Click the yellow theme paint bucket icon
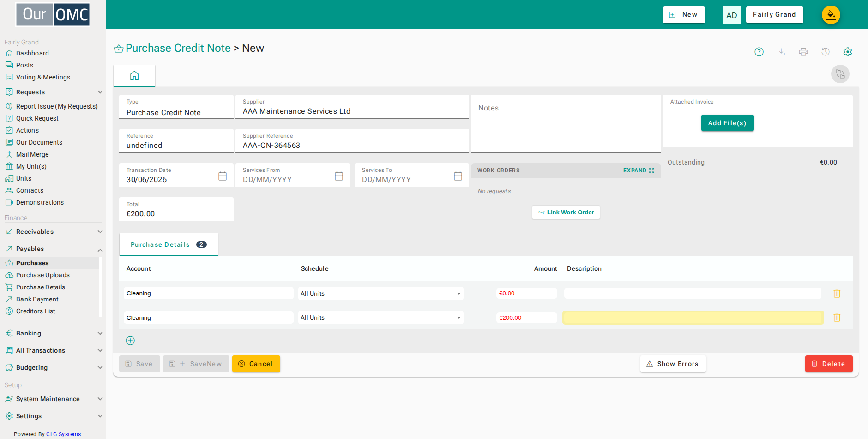 [x=831, y=15]
